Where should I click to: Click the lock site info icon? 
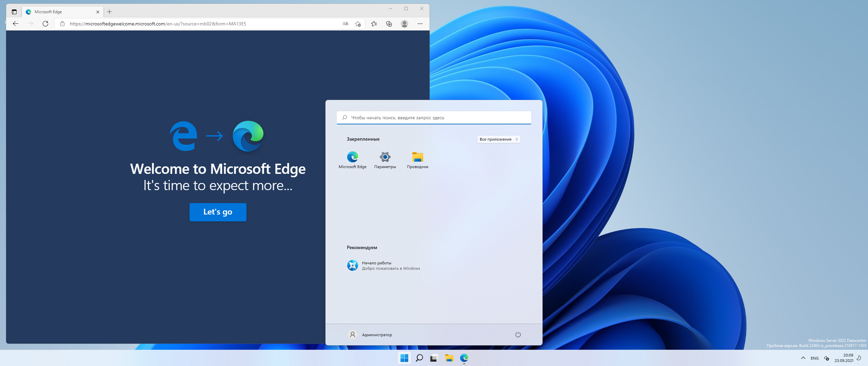[x=62, y=24]
